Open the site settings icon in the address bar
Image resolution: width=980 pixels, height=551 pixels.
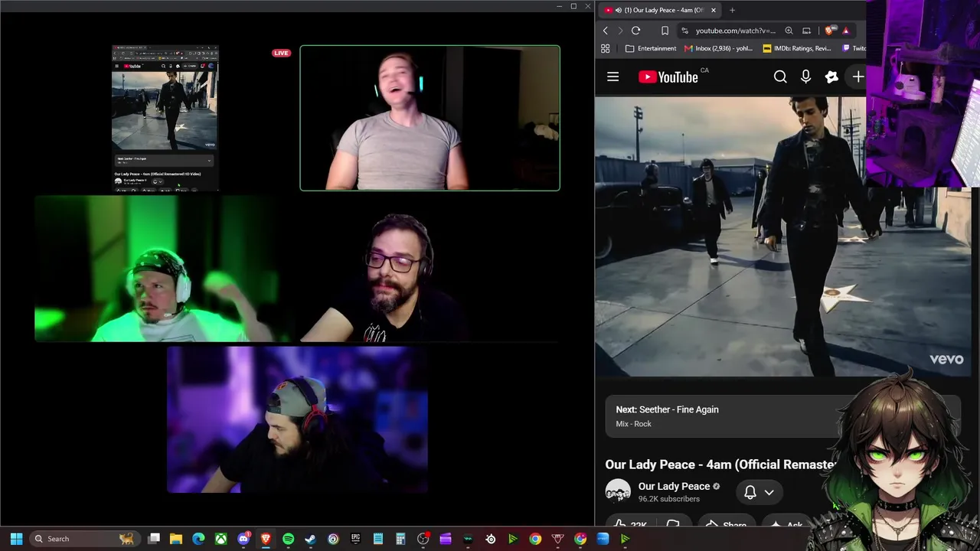[x=684, y=31]
